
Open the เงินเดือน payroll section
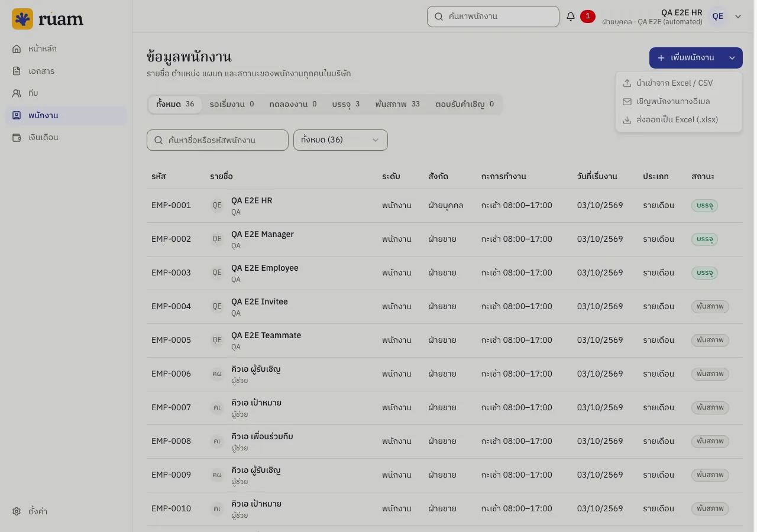(66, 137)
